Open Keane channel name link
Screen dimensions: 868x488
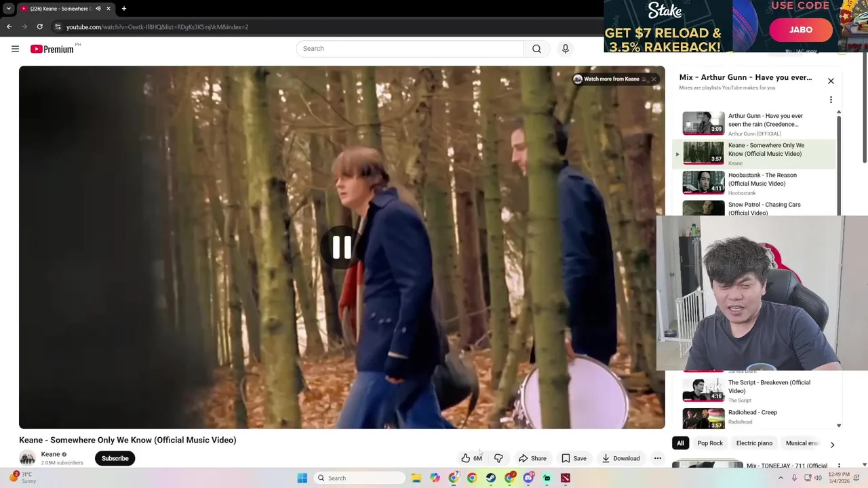[50, 454]
